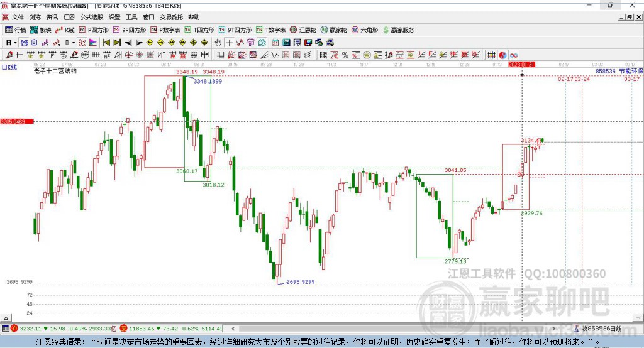This screenshot has width=644, height=348.
Task: Toggle the crosshair cursor tool
Action: point(229,42)
